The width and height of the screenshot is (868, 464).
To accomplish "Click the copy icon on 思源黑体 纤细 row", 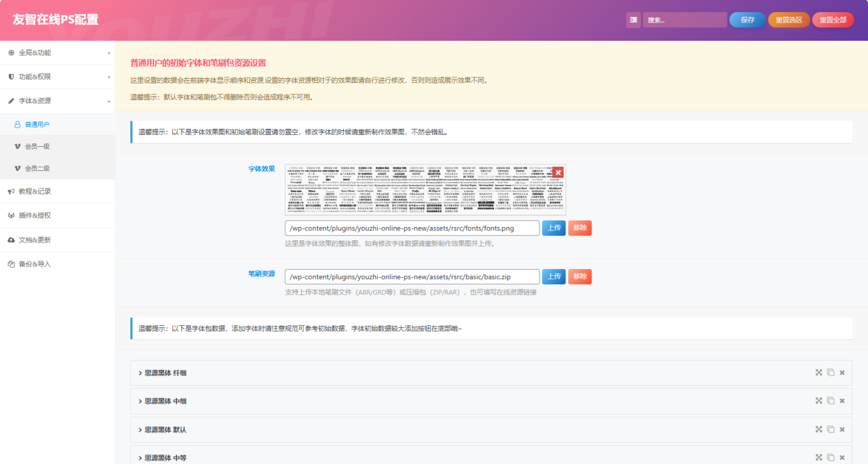I will (831, 373).
